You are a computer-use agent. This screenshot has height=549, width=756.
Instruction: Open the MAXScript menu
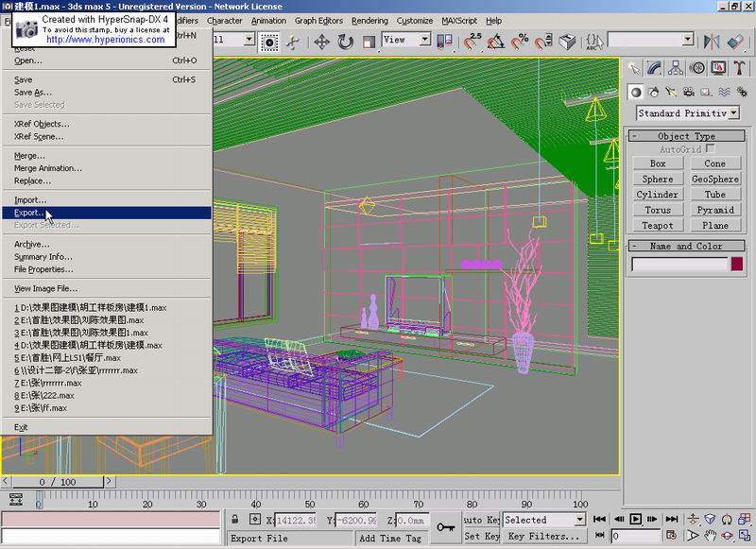(x=459, y=21)
